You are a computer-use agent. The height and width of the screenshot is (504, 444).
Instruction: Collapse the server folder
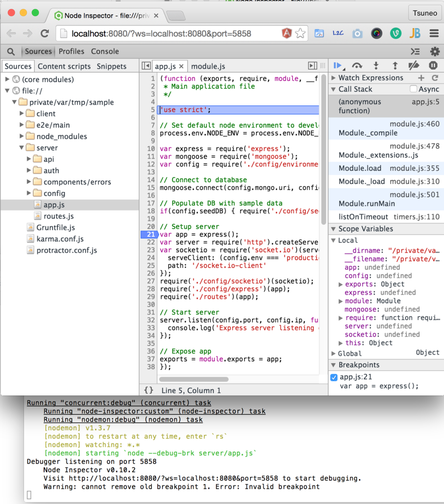(22, 148)
